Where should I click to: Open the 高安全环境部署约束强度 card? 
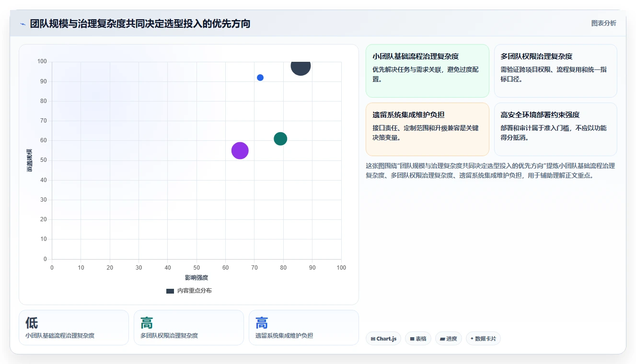(x=555, y=129)
